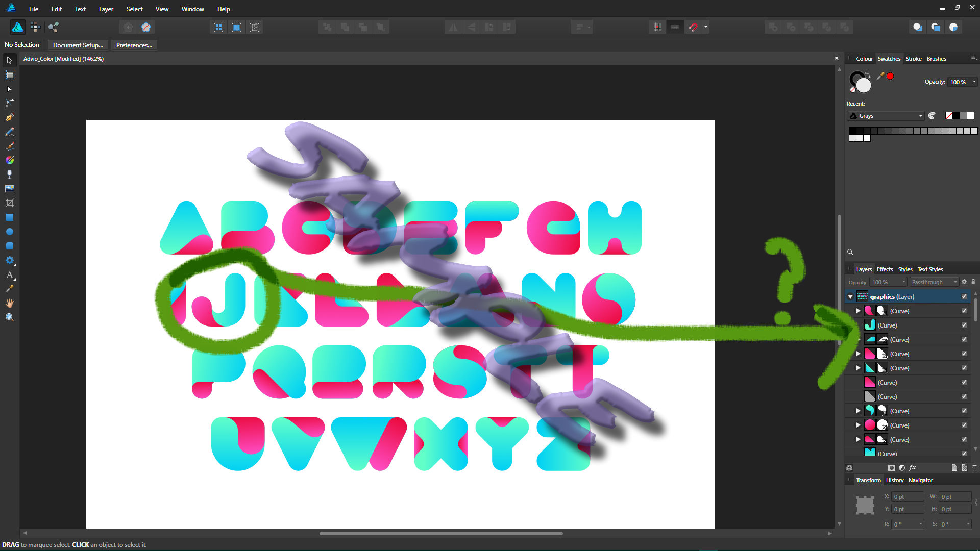Image resolution: width=980 pixels, height=551 pixels.
Task: Open the Grays palette dropdown
Action: 886,116
